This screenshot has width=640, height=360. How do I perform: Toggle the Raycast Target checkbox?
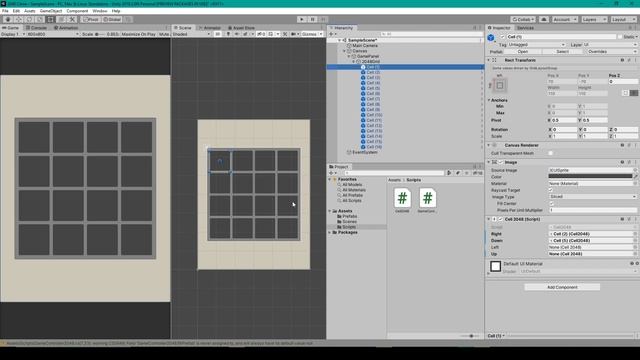tap(551, 190)
